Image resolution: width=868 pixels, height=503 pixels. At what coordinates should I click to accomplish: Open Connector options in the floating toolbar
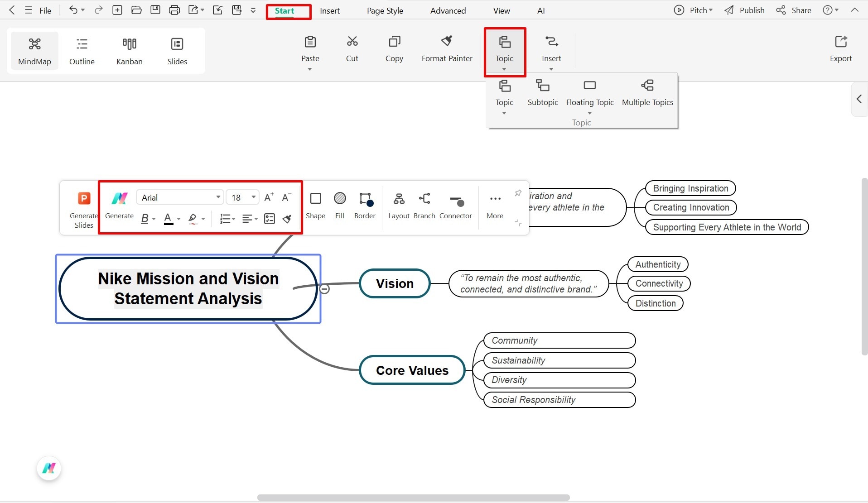(456, 206)
